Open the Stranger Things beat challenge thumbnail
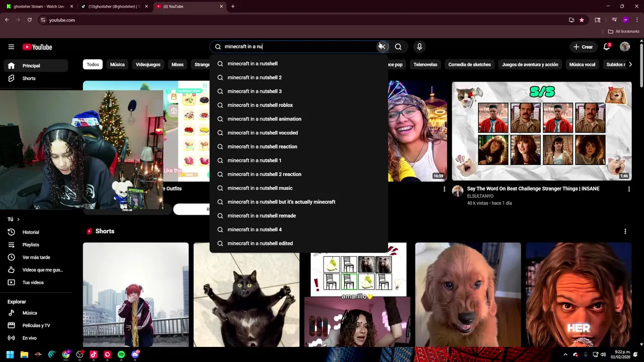 pyautogui.click(x=541, y=131)
